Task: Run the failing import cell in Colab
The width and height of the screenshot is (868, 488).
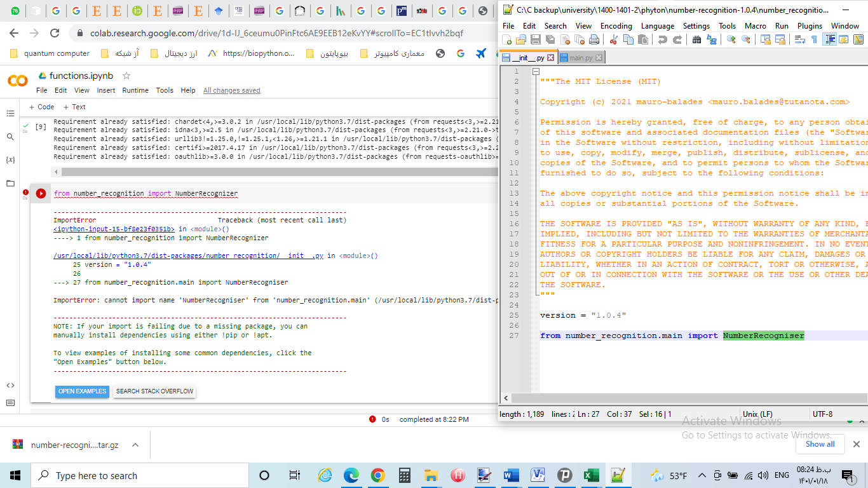Action: [x=40, y=193]
